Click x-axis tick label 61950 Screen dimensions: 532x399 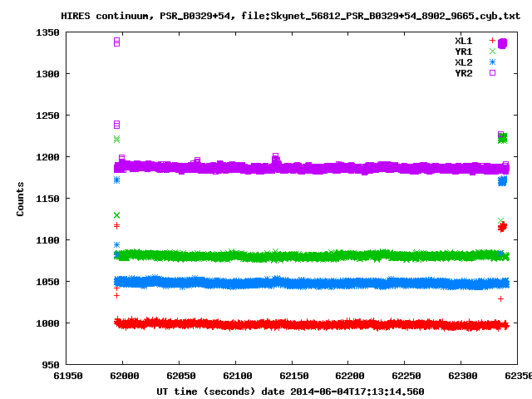click(68, 376)
